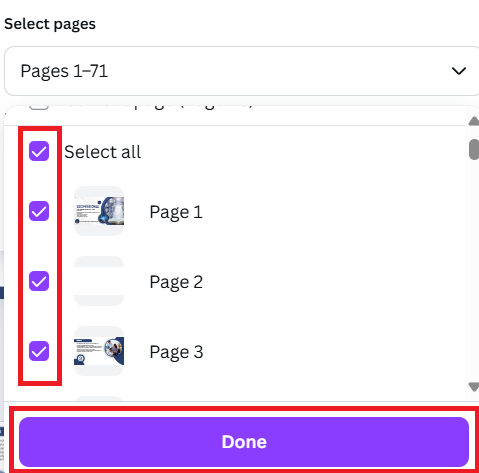
Task: Untick the Page 1 checkbox
Action: (39, 211)
